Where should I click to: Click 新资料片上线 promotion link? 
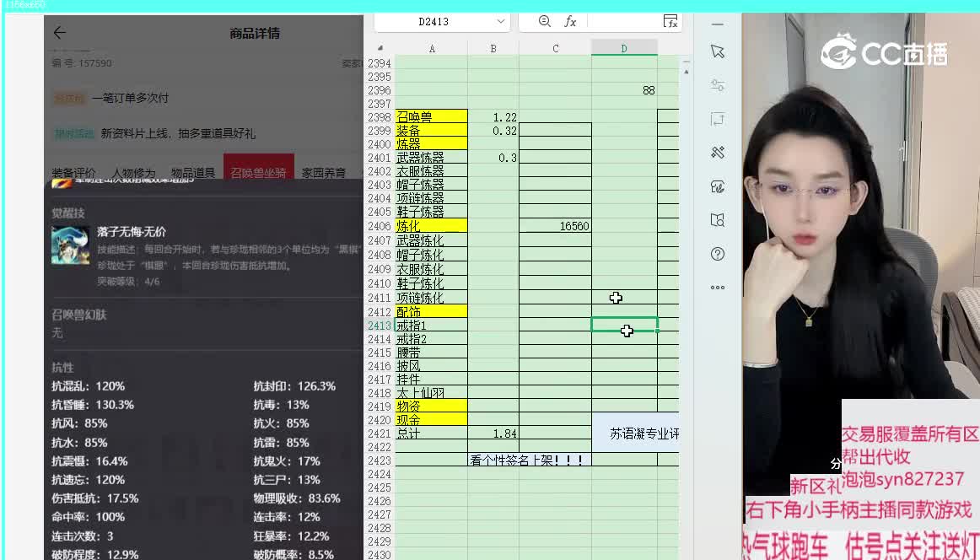coord(177,133)
